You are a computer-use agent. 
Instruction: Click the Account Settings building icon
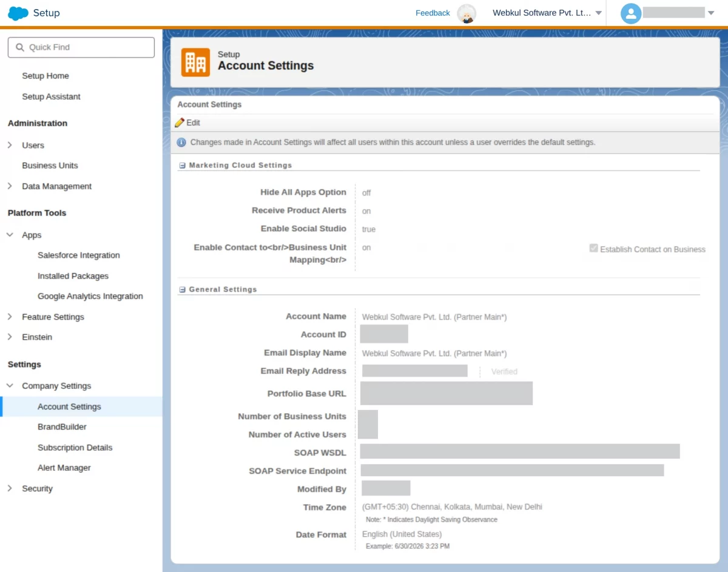click(x=196, y=62)
